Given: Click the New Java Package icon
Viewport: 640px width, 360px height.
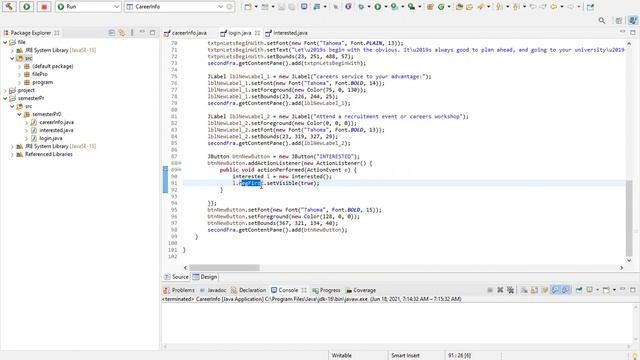Looking at the screenshot, I should 430,7.
